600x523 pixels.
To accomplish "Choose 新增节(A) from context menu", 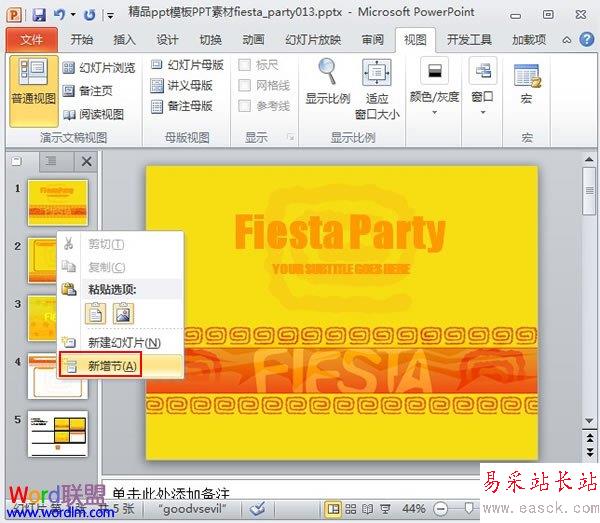I will [121, 366].
